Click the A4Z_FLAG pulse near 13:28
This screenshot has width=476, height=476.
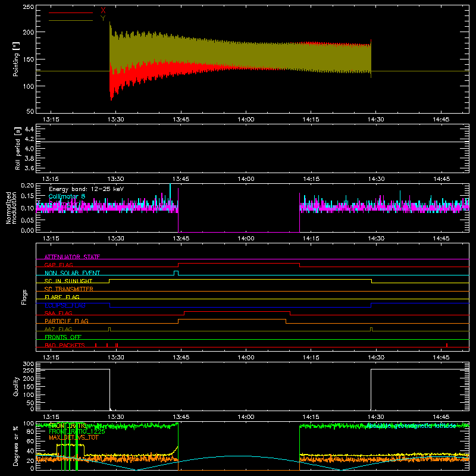[x=109, y=330]
